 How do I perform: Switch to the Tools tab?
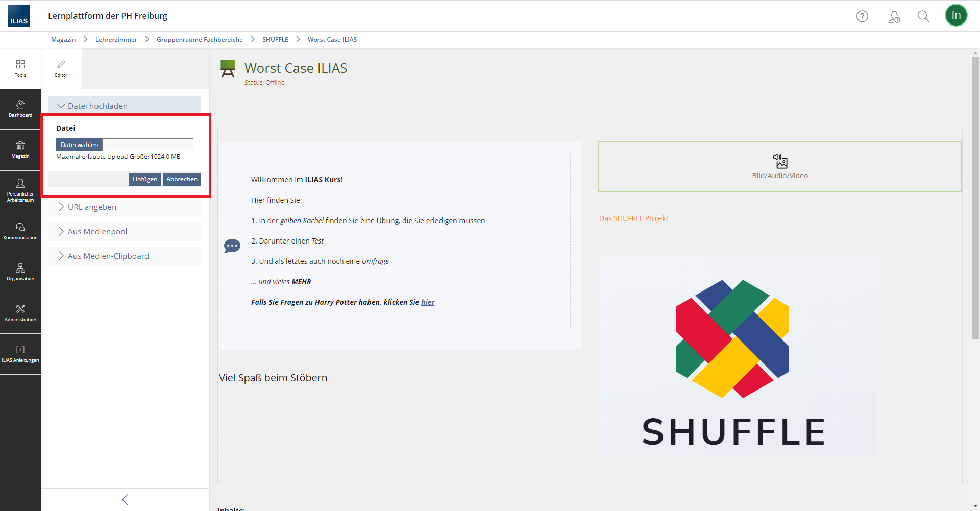pos(20,68)
